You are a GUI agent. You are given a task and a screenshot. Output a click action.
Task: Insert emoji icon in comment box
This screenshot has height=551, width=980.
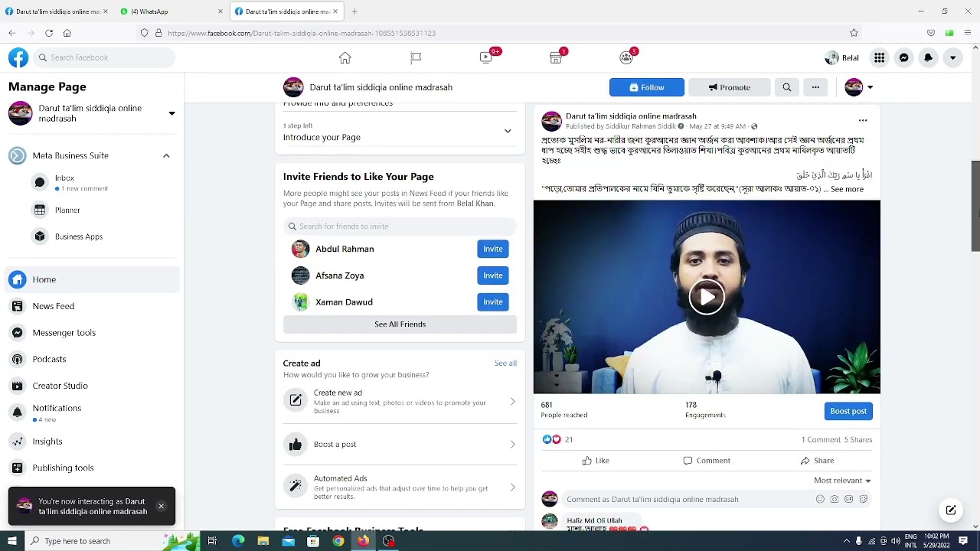[x=820, y=499]
